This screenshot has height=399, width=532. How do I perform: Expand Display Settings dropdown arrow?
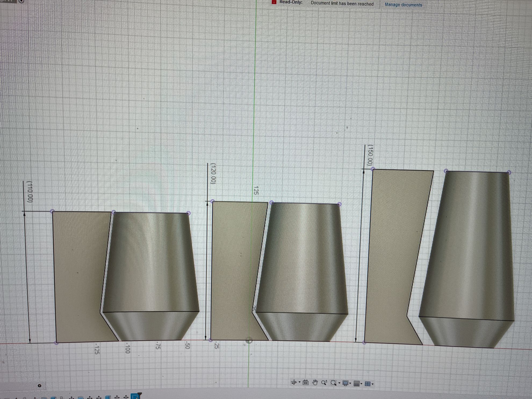(350, 383)
